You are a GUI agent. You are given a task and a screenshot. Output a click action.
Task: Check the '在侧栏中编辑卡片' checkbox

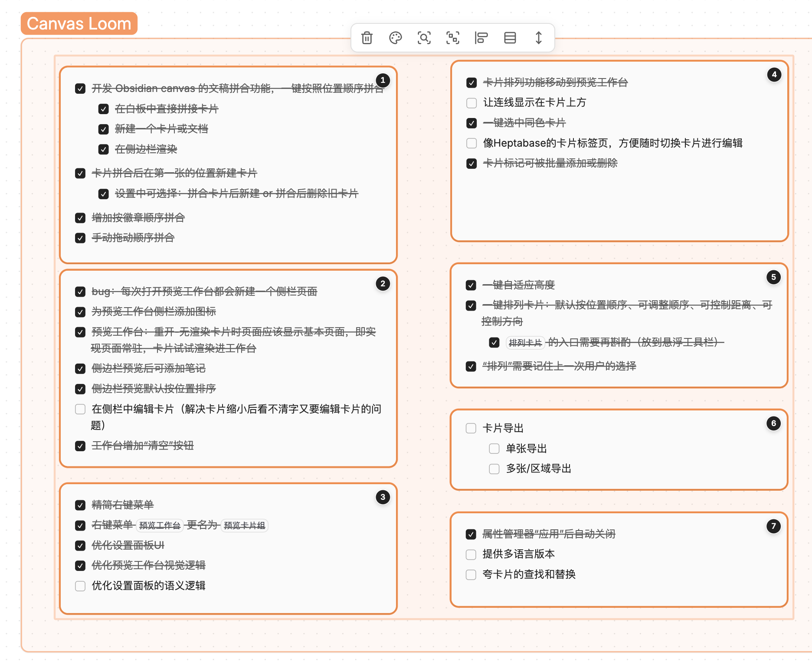[x=80, y=409]
